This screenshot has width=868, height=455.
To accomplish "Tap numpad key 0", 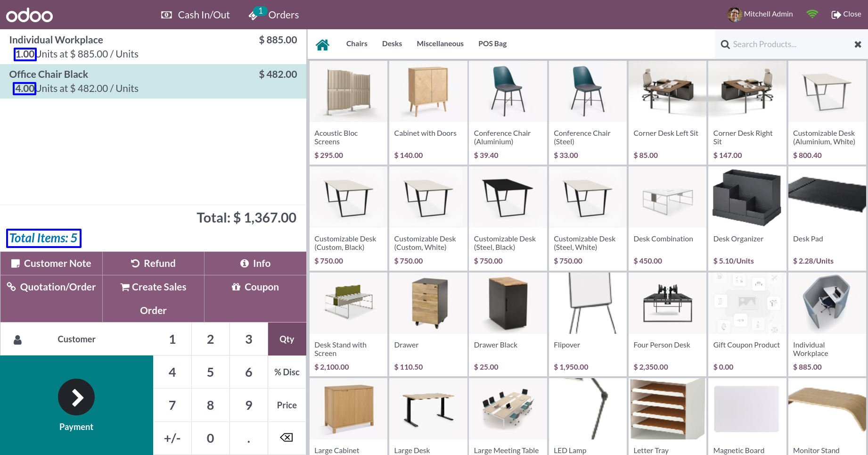I will coord(211,438).
